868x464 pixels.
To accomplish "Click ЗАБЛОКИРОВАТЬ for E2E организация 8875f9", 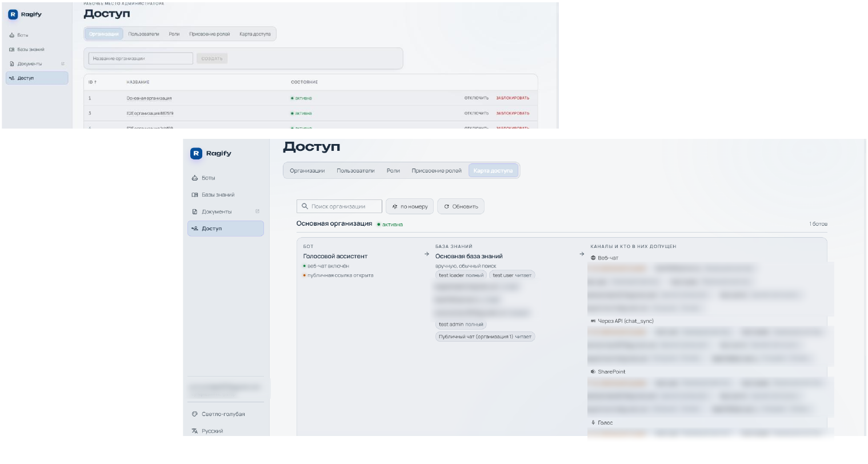I will pyautogui.click(x=513, y=113).
